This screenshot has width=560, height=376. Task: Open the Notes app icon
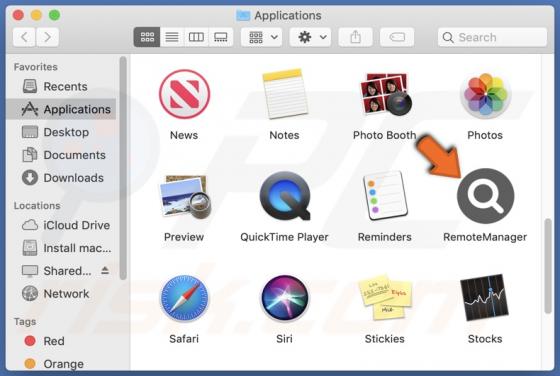tap(285, 94)
